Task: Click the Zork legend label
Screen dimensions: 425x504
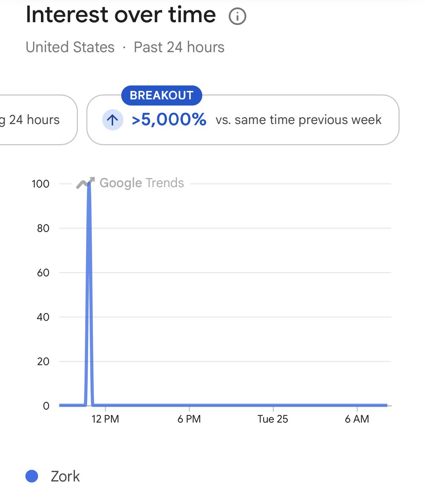Action: click(66, 476)
